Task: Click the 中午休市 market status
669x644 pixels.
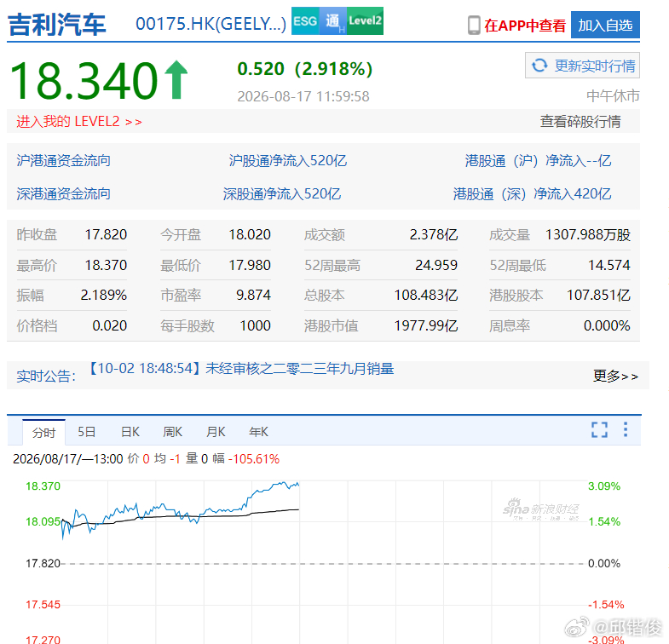Action: click(x=613, y=96)
